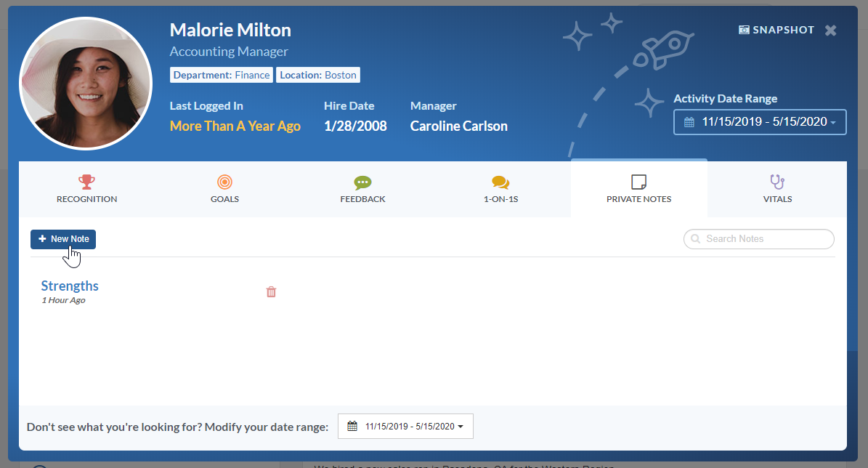Viewport: 868px width, 468px height.
Task: Click Malorie Milton's profile photo
Action: [x=85, y=82]
